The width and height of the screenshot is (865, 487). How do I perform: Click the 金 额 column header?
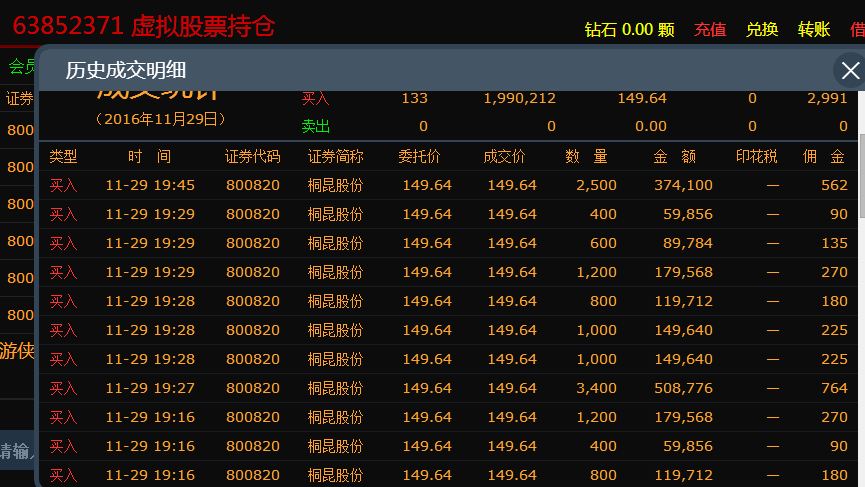pyautogui.click(x=674, y=157)
